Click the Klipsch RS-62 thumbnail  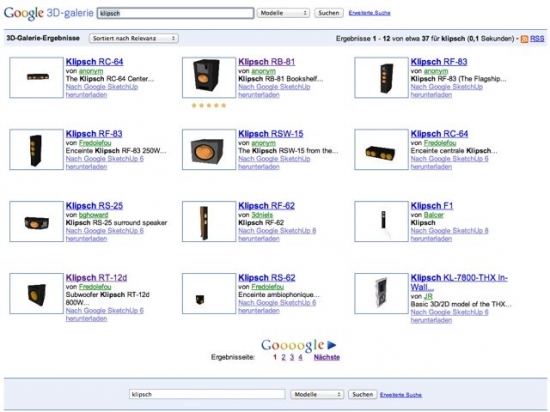(209, 293)
